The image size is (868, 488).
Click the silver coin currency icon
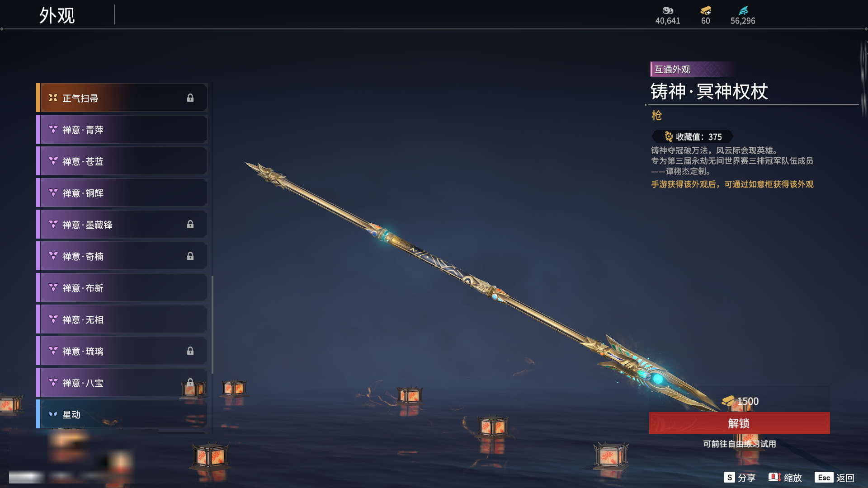pyautogui.click(x=668, y=10)
